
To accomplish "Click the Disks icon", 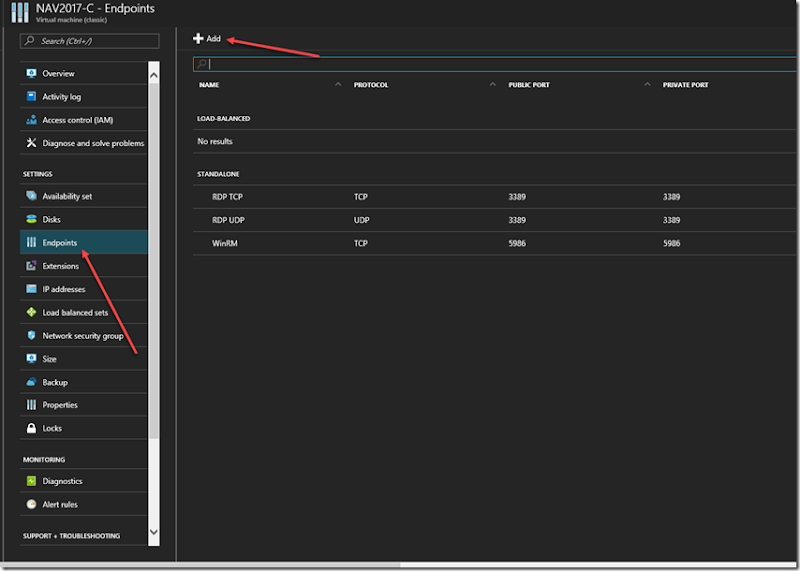I will (x=31, y=219).
